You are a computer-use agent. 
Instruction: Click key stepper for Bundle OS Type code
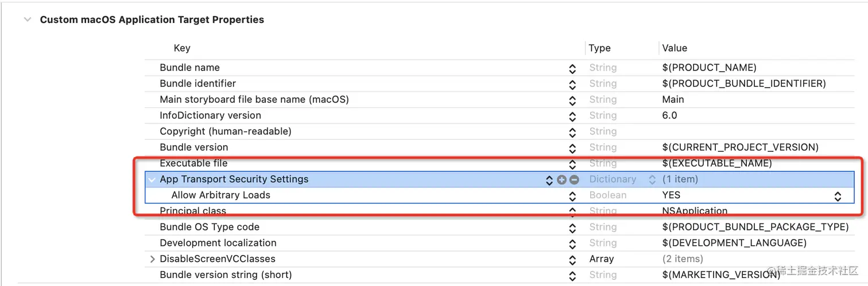click(x=572, y=228)
